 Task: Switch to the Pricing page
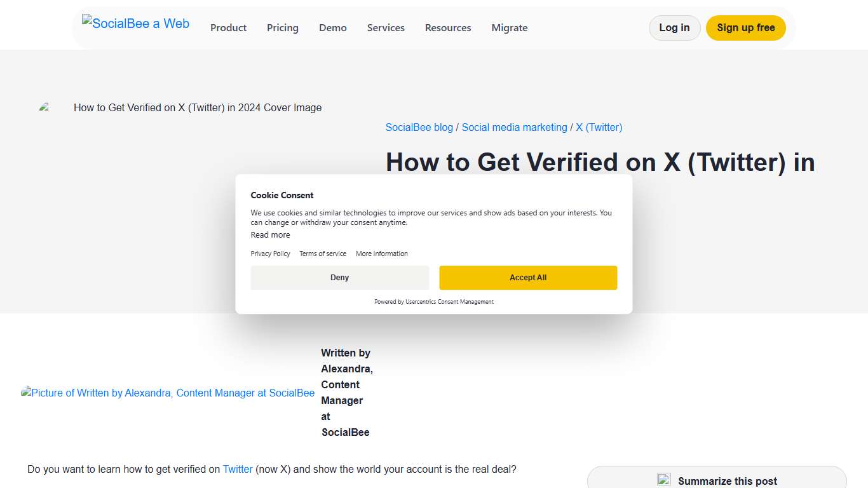[282, 27]
